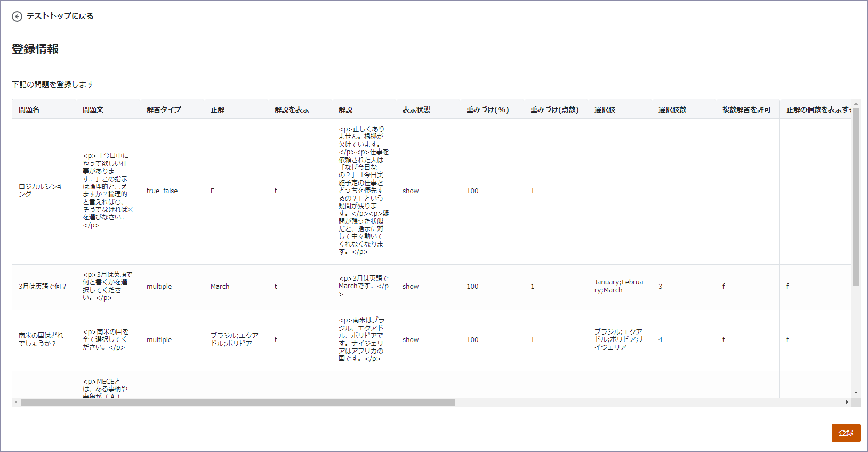Viewport: 868px width, 452px height.
Task: Click multiple-answer value t in 南米の国 row
Action: [x=748, y=340]
